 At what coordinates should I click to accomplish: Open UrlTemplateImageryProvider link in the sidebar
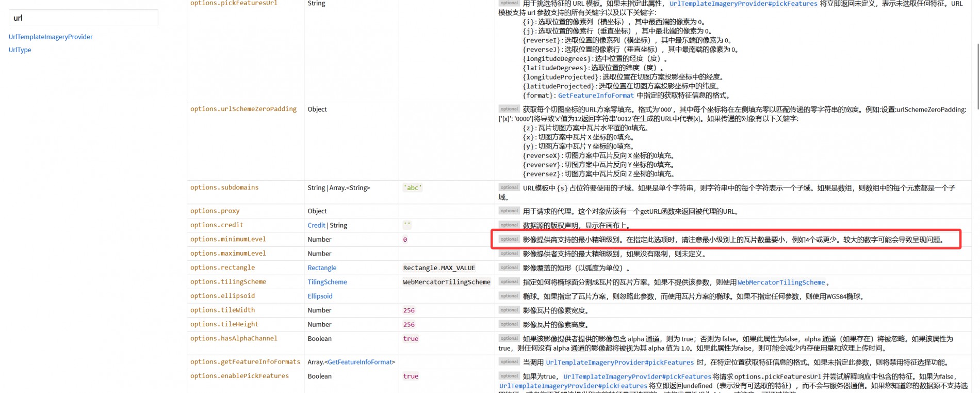(51, 37)
